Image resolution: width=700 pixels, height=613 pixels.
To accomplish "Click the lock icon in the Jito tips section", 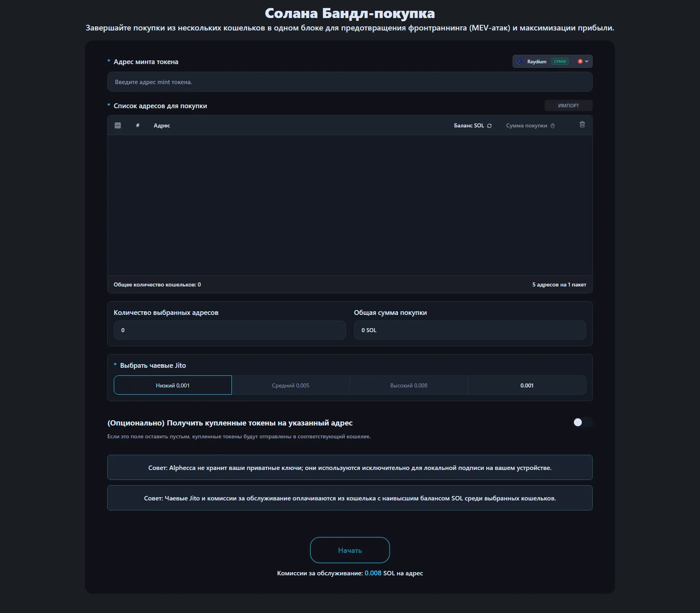I will pos(553,125).
